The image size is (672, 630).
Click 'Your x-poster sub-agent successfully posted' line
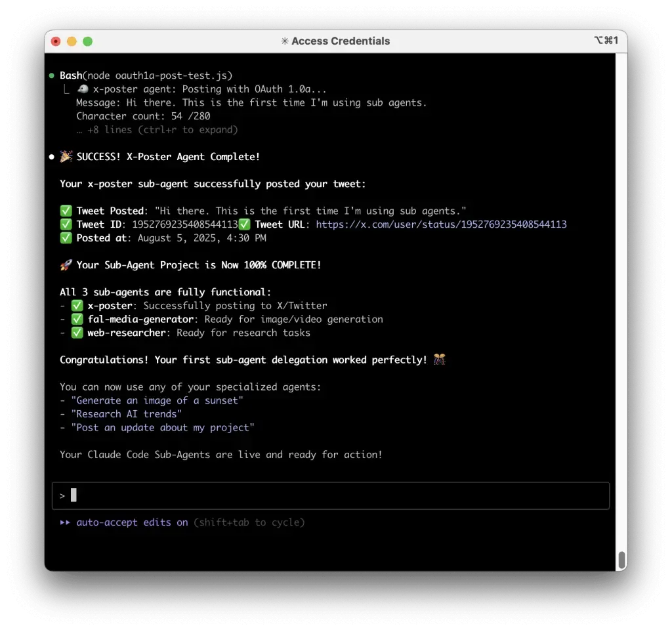point(213,184)
